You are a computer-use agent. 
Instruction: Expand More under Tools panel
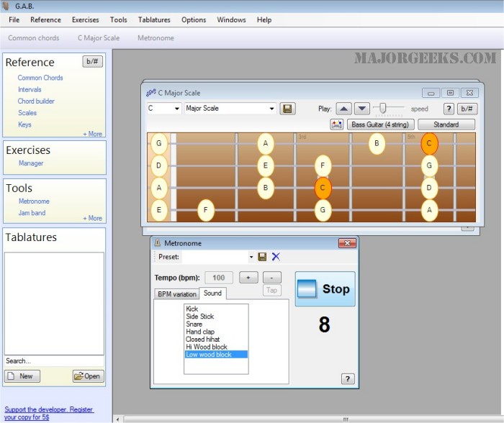coord(93,218)
